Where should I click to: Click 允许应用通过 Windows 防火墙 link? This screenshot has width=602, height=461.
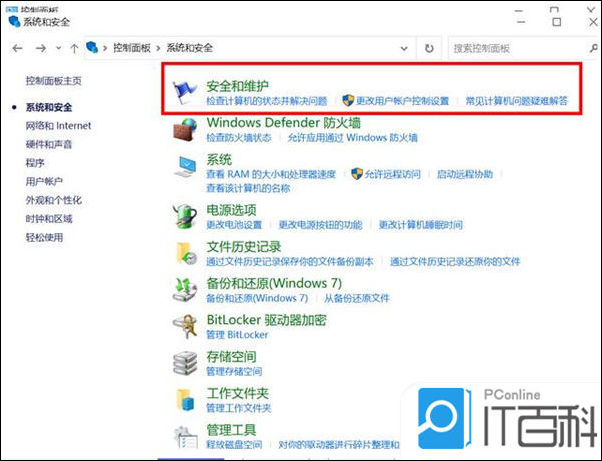[352, 137]
